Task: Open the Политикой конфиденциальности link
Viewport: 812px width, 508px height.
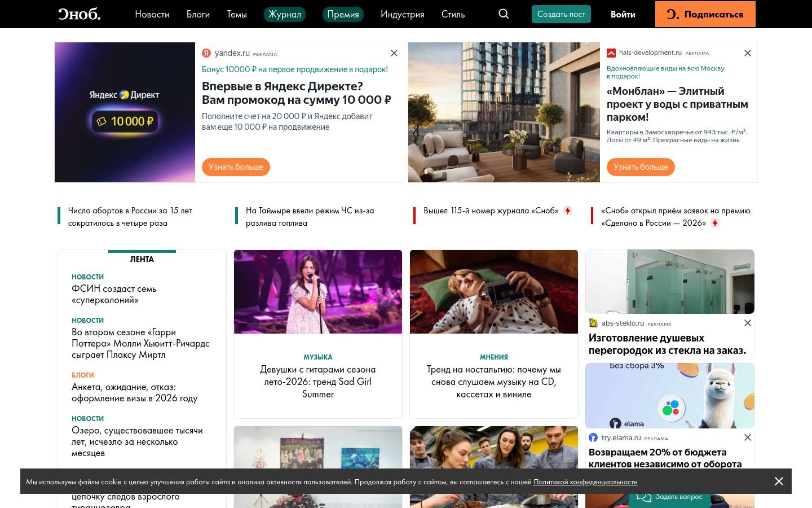Action: tap(585, 481)
